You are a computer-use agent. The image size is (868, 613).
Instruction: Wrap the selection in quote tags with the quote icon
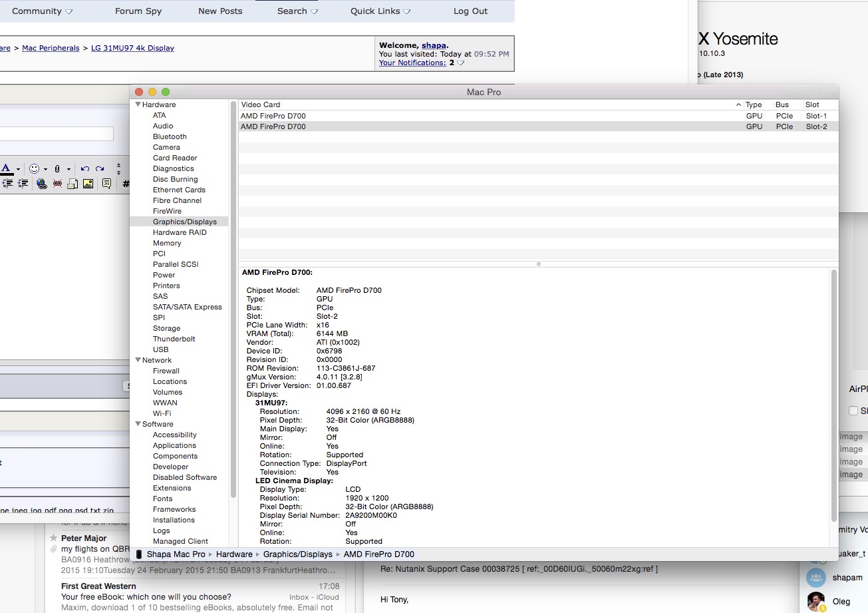point(106,184)
